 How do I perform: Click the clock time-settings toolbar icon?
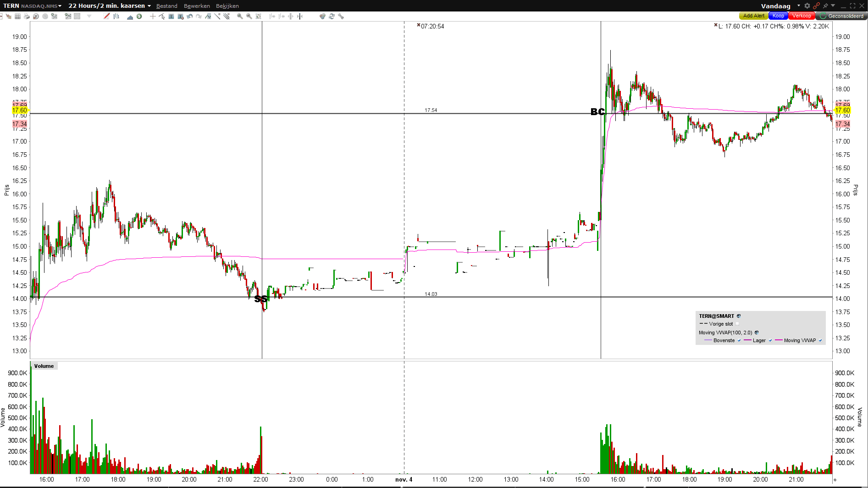click(x=36, y=17)
